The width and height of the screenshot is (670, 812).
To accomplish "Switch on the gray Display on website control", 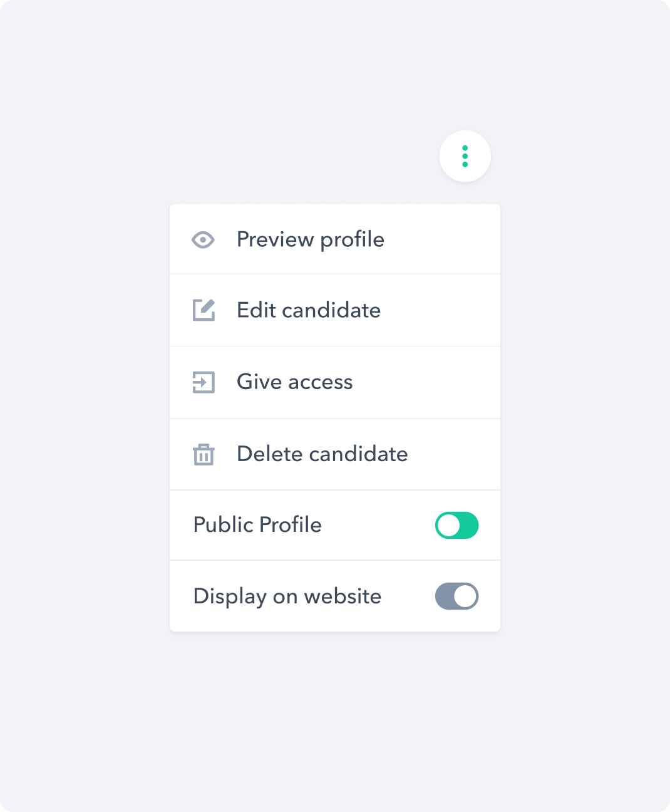I will 456,596.
